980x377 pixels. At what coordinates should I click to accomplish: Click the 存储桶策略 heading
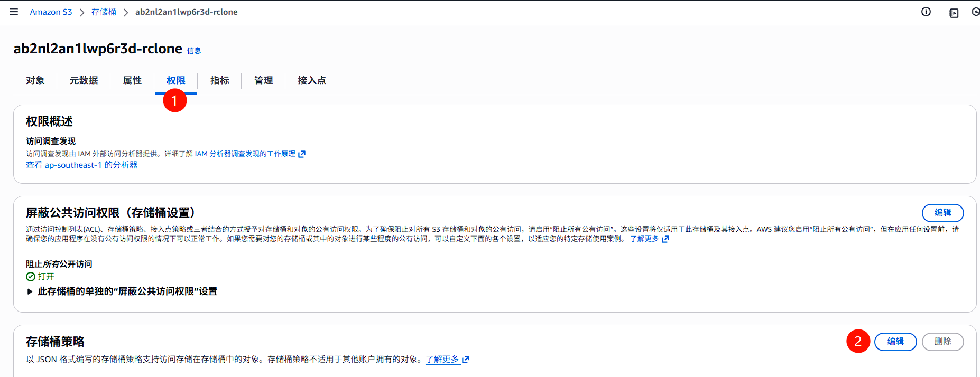[x=55, y=342]
